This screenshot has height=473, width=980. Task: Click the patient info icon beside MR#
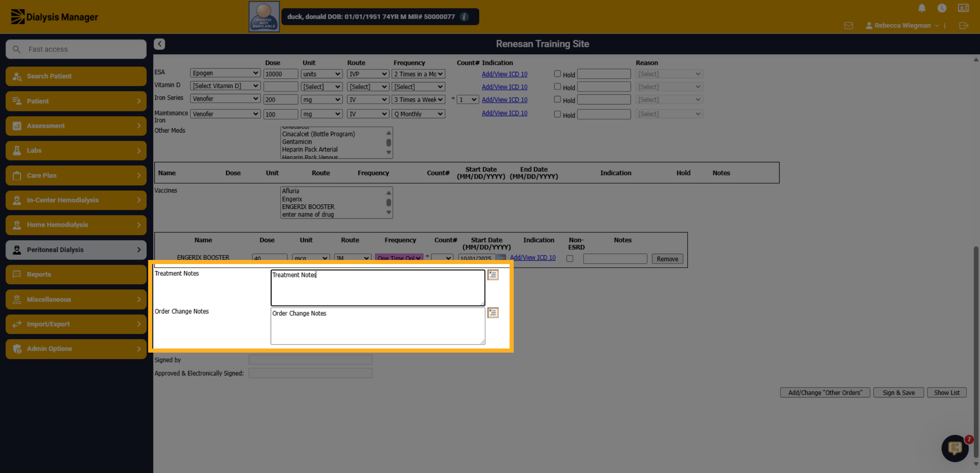(464, 17)
